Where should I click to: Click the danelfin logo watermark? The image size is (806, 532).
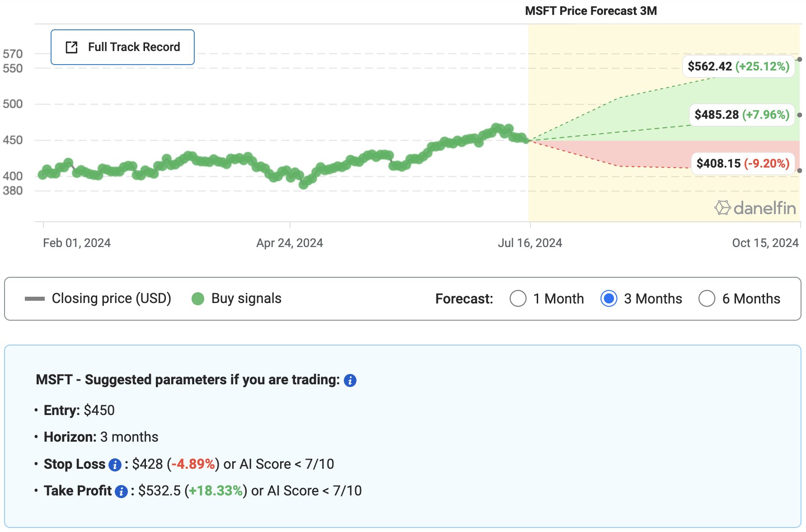(x=755, y=208)
